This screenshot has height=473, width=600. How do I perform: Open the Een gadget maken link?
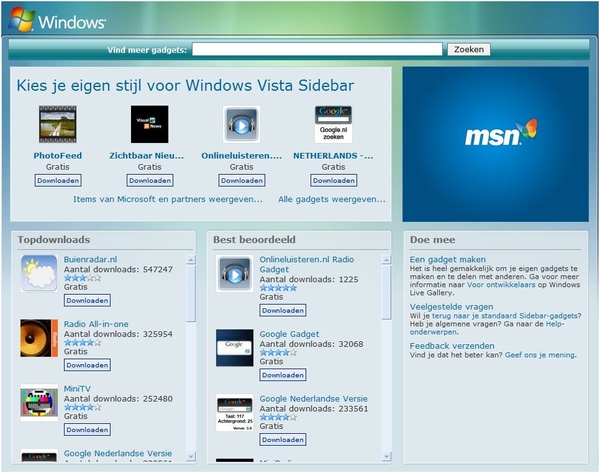448,259
